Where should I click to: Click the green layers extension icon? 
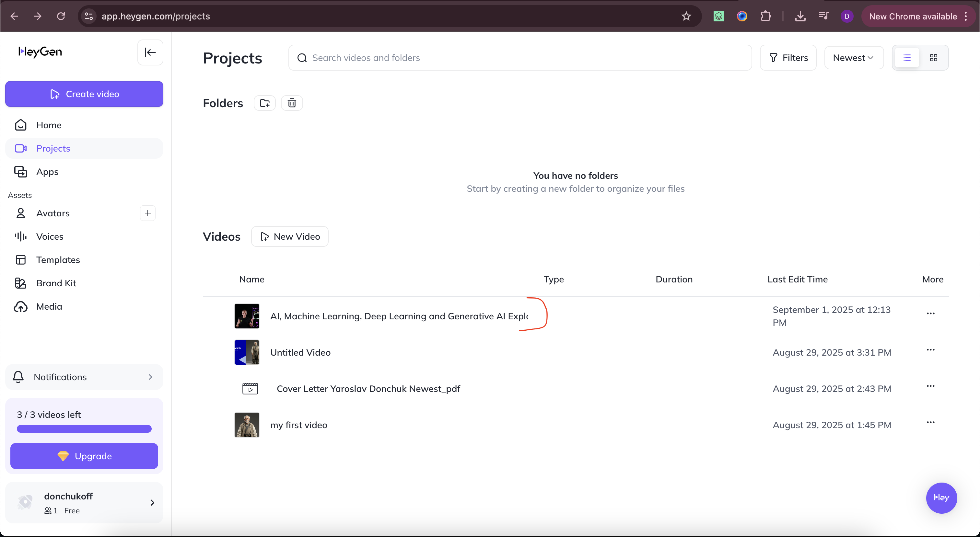point(719,16)
